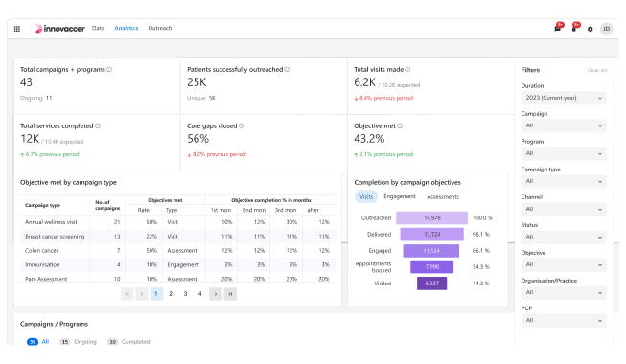
Task: Go to next page of table
Action: coord(216,294)
